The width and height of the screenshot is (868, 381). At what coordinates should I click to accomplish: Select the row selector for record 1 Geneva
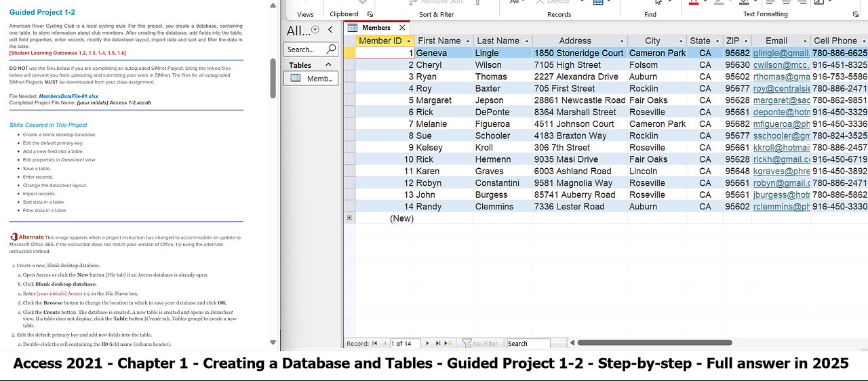tap(349, 53)
